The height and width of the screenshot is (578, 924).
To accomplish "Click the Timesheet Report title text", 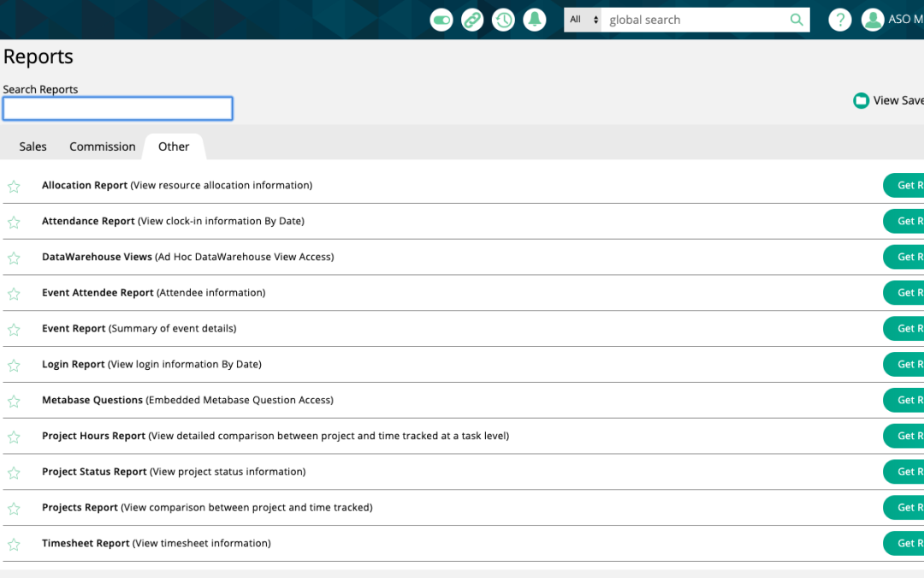I will click(x=86, y=543).
